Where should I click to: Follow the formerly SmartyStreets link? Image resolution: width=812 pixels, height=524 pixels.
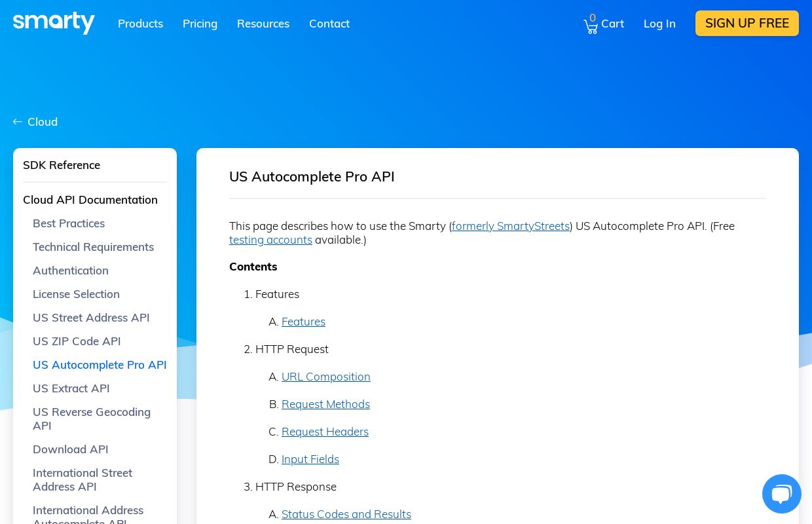tap(511, 226)
